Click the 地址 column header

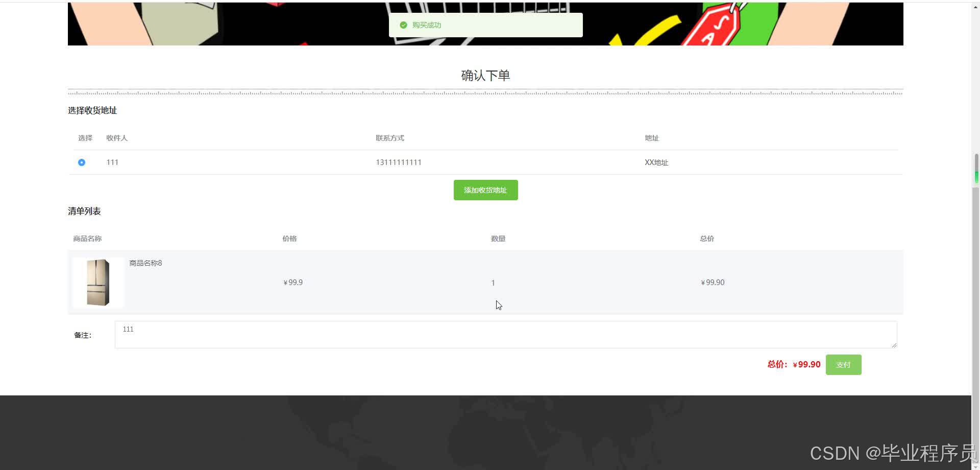tap(652, 138)
